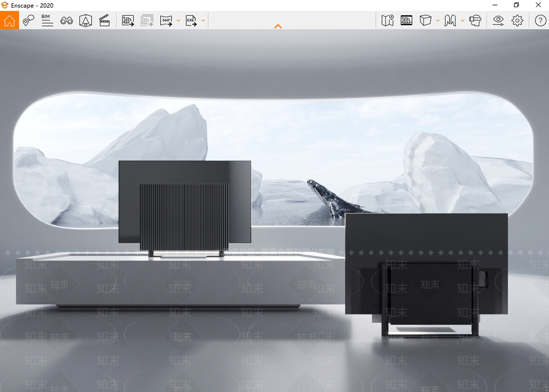
Task: Collapse the toolbar with orange chevron
Action: click(278, 26)
